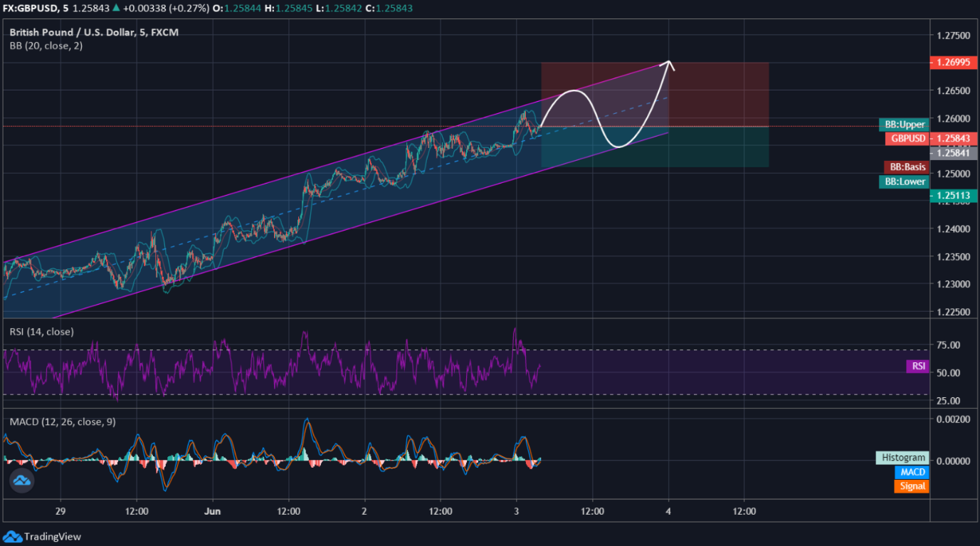Click the round cloud icon in MACD pane
The height and width of the screenshot is (546, 980).
click(22, 481)
